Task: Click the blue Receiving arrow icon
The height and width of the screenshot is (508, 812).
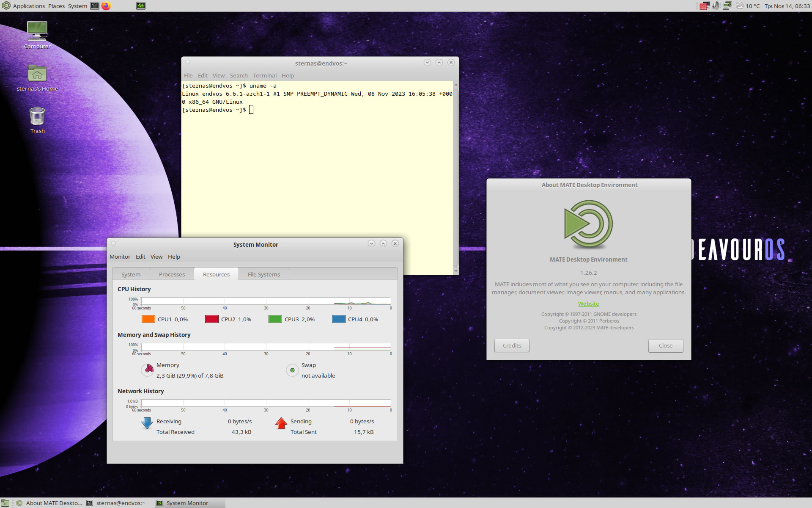Action: point(147,423)
